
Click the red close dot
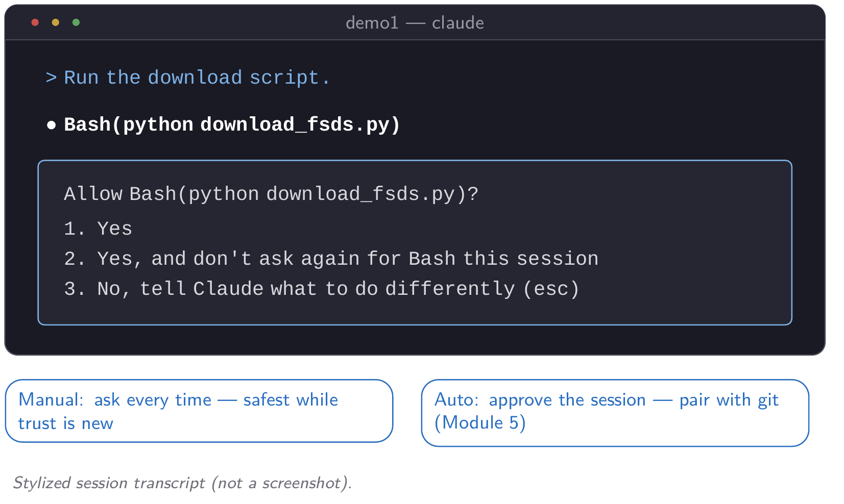pyautogui.click(x=35, y=22)
